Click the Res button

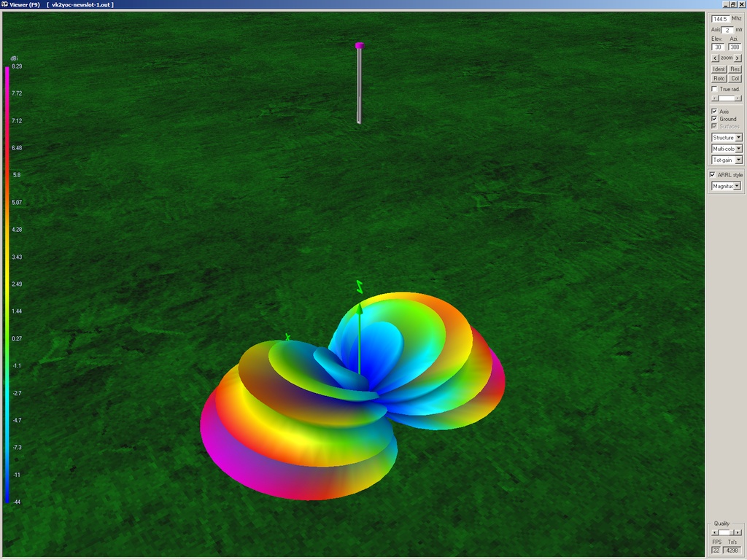[x=735, y=69]
